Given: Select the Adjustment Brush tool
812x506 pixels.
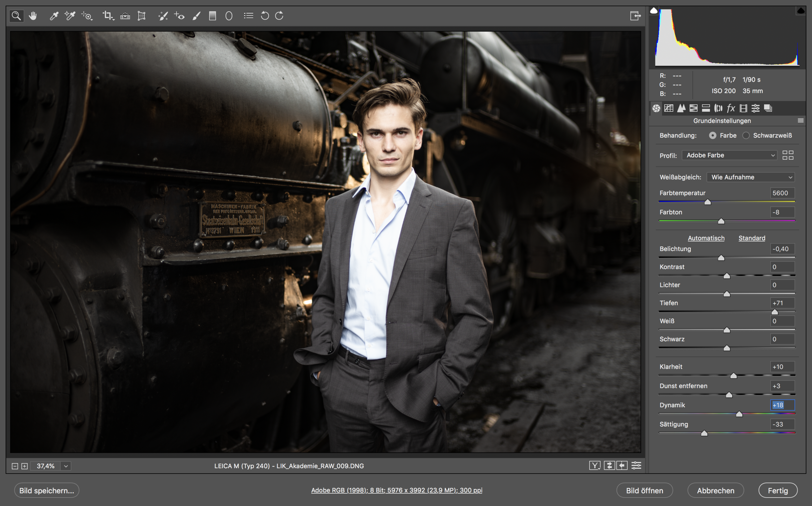Looking at the screenshot, I should click(197, 16).
